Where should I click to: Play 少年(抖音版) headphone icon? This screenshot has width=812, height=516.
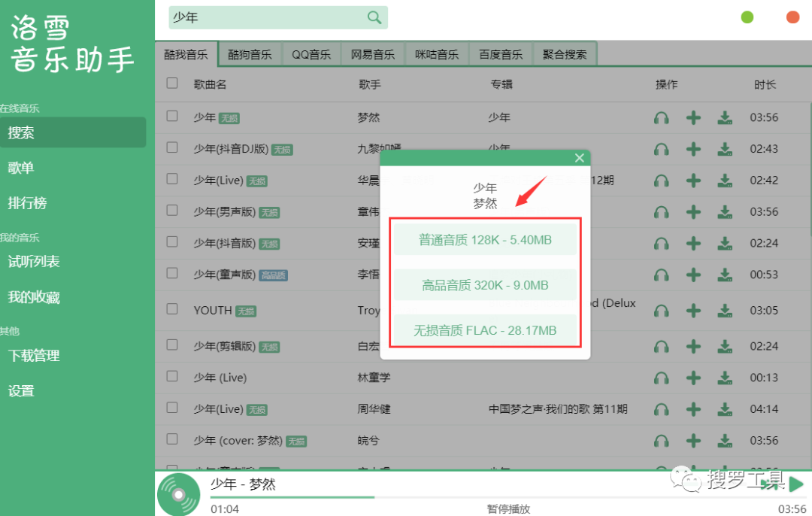pyautogui.click(x=662, y=244)
